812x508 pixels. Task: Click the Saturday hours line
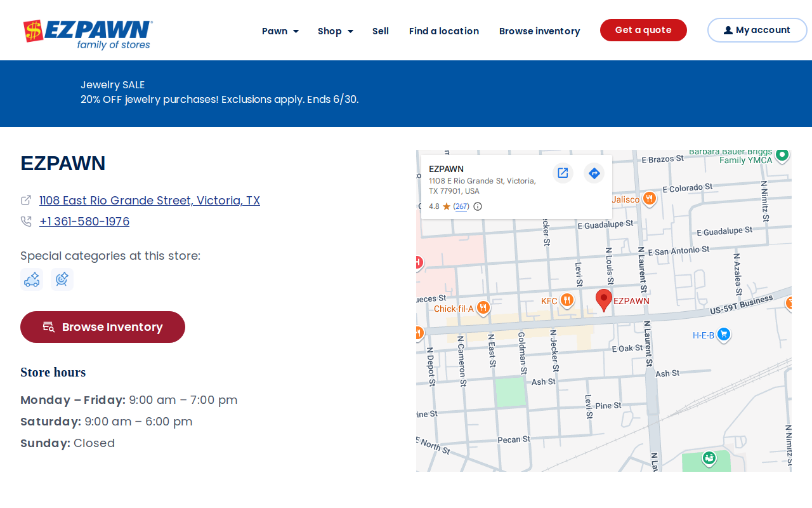(x=107, y=422)
